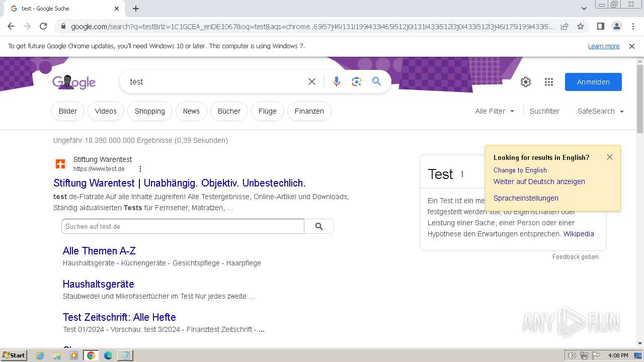Expand the SafeSearch dropdown
Image resolution: width=644 pixels, height=362 pixels.
(x=601, y=111)
